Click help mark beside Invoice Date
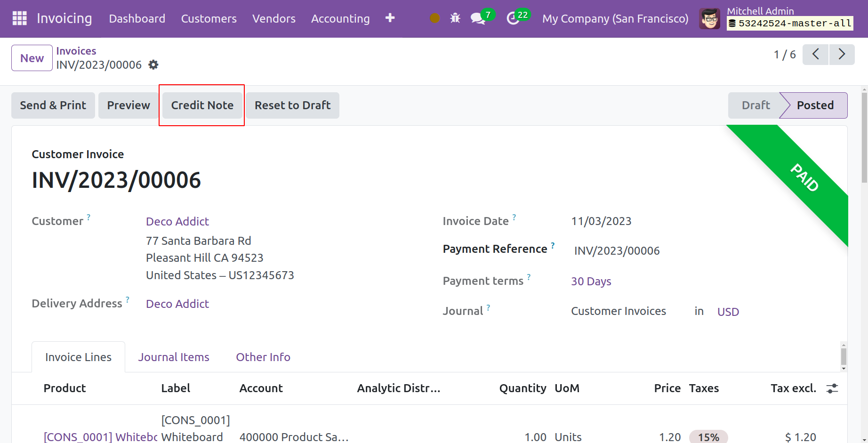This screenshot has width=868, height=443. click(x=514, y=217)
